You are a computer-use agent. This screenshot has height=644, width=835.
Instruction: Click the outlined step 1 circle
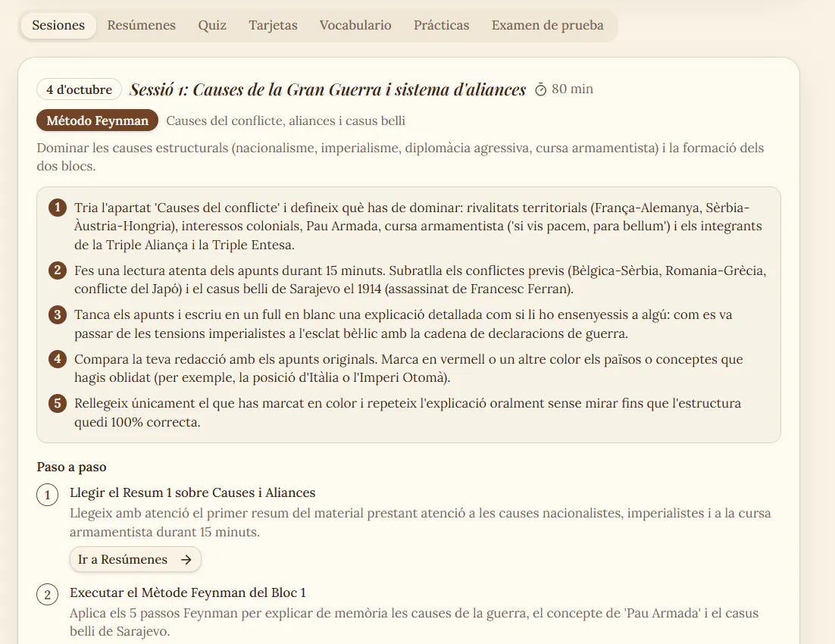[48, 495]
